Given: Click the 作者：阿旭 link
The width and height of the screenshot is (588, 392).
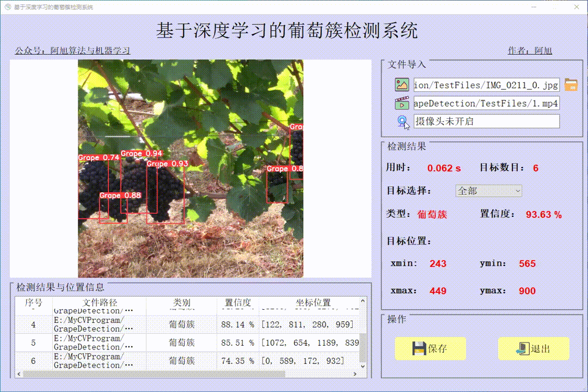Looking at the screenshot, I should (530, 51).
